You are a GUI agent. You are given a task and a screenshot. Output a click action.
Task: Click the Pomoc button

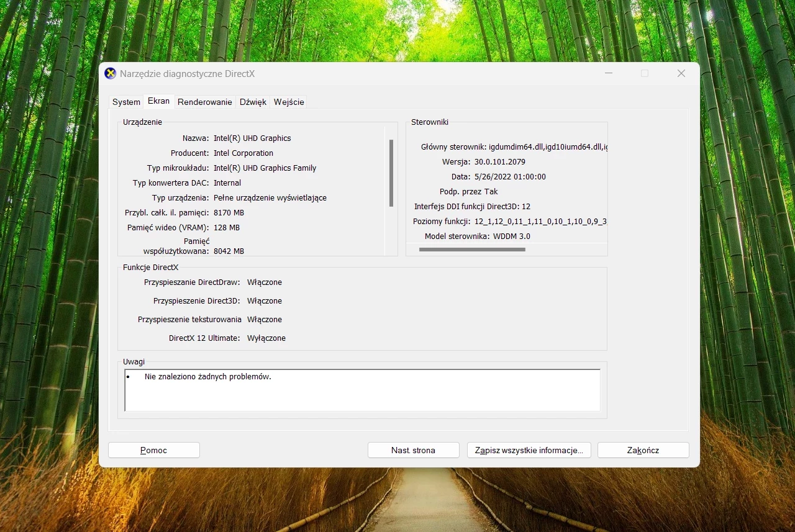coord(153,450)
